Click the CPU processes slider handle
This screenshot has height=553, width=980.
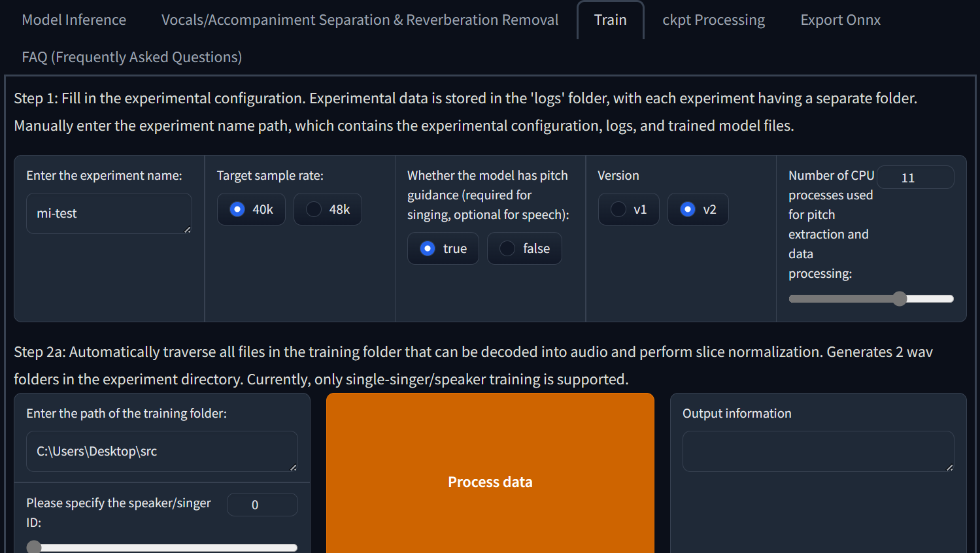pyautogui.click(x=900, y=299)
